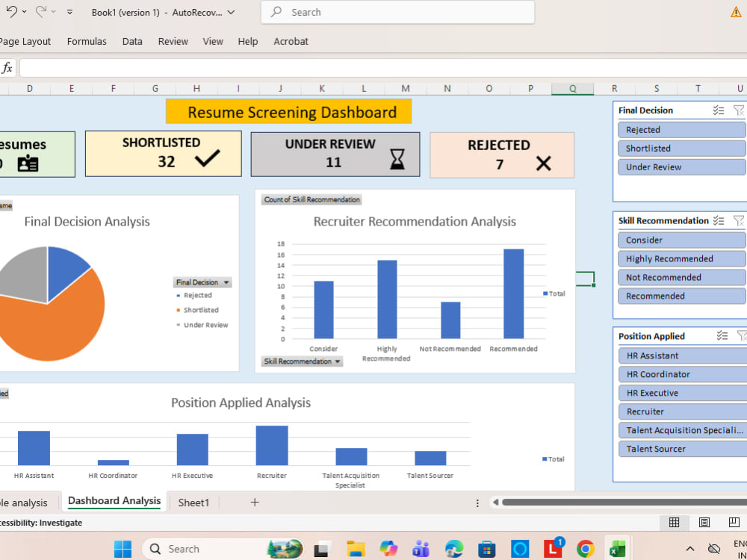This screenshot has width=747, height=560.
Task: Click the checkmark icon in Shortlisted card
Action: pos(208,158)
